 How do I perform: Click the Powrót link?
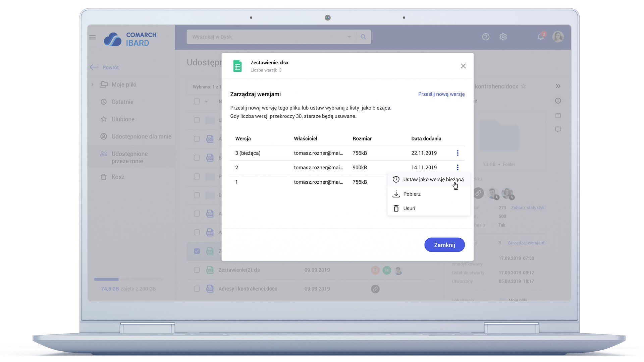pyautogui.click(x=111, y=67)
